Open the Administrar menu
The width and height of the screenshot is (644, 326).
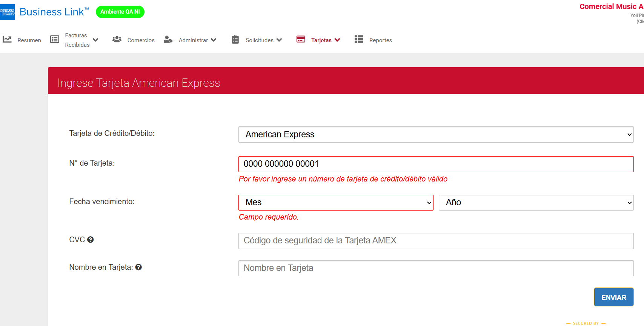[x=197, y=40]
